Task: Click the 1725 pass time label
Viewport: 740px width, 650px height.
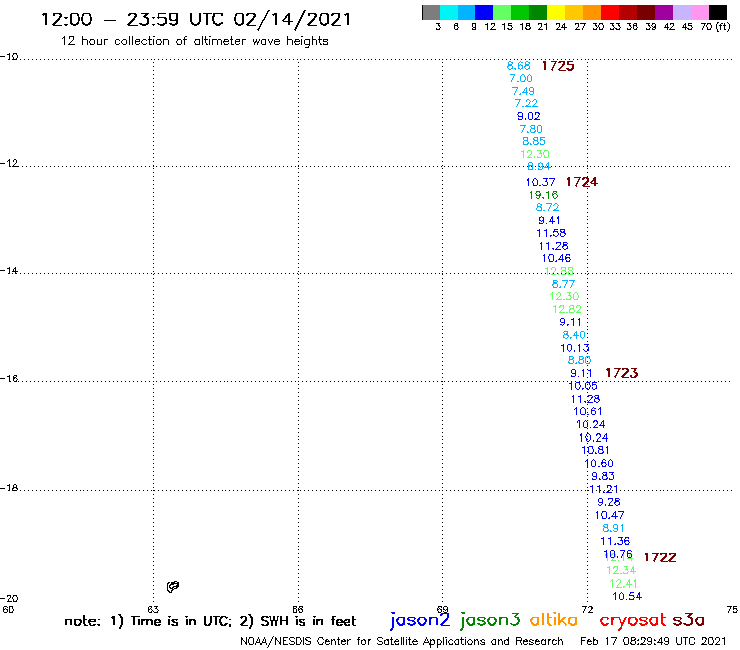Action: coord(558,66)
